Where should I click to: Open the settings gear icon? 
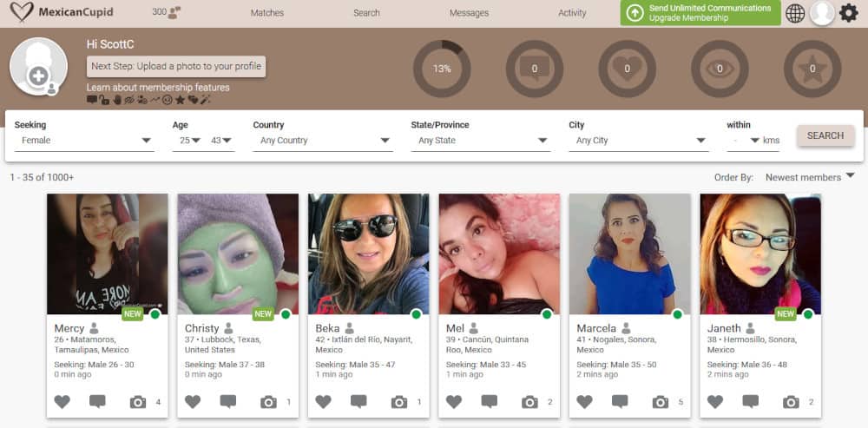point(848,13)
